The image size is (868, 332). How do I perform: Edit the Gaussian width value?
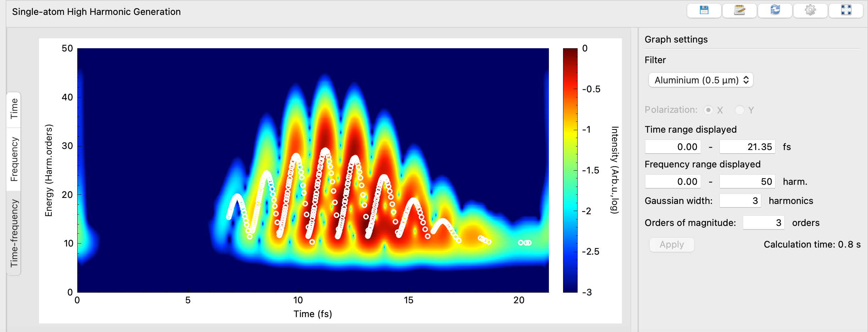coord(740,200)
